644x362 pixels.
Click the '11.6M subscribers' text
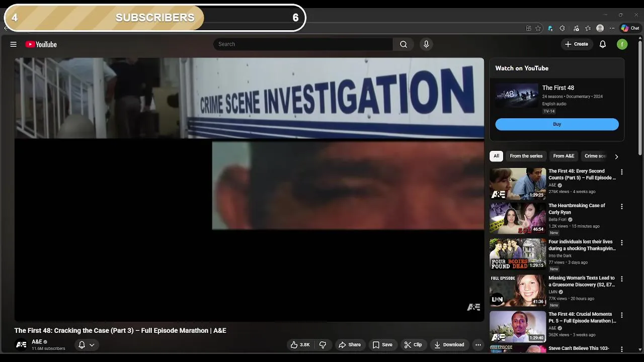tap(48, 348)
